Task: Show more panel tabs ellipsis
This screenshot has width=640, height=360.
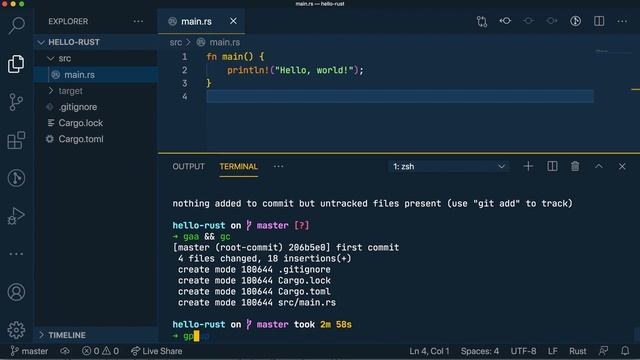Action: [278, 167]
